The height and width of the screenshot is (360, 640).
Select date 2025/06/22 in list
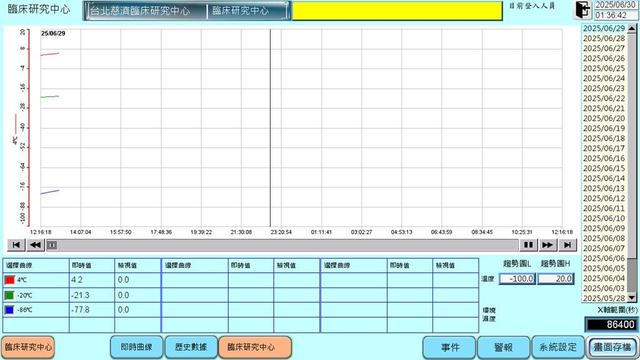point(604,98)
